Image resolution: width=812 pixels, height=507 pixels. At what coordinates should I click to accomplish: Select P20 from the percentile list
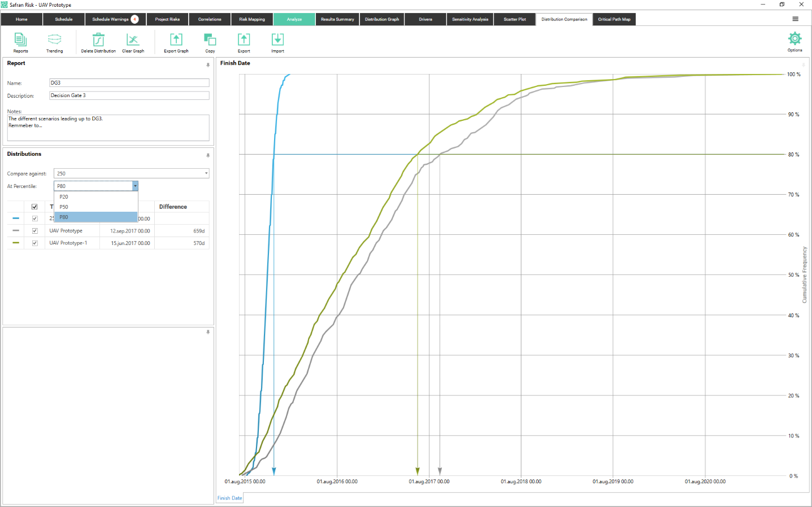pyautogui.click(x=95, y=197)
